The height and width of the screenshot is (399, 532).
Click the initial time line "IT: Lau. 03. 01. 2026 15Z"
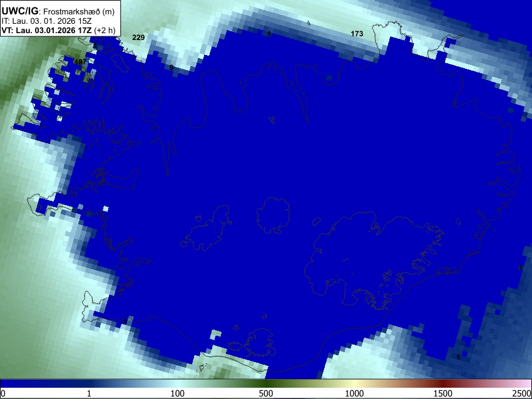46,21
